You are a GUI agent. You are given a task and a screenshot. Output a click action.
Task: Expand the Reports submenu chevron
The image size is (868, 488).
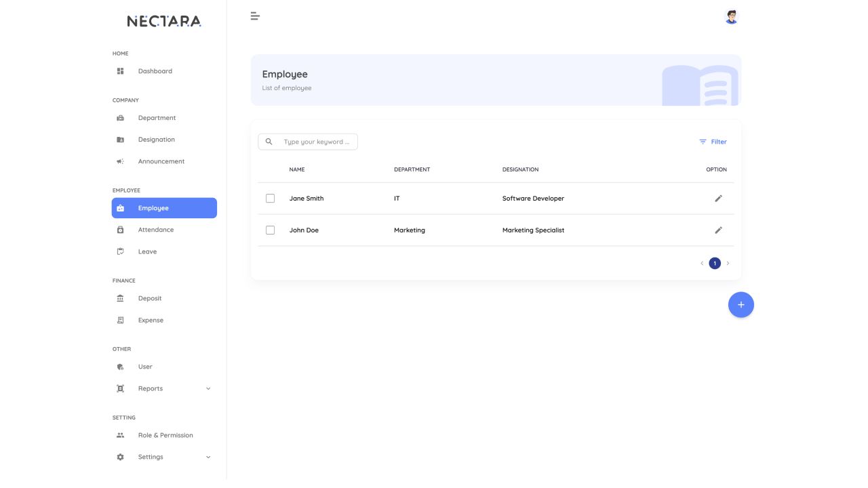(x=208, y=388)
